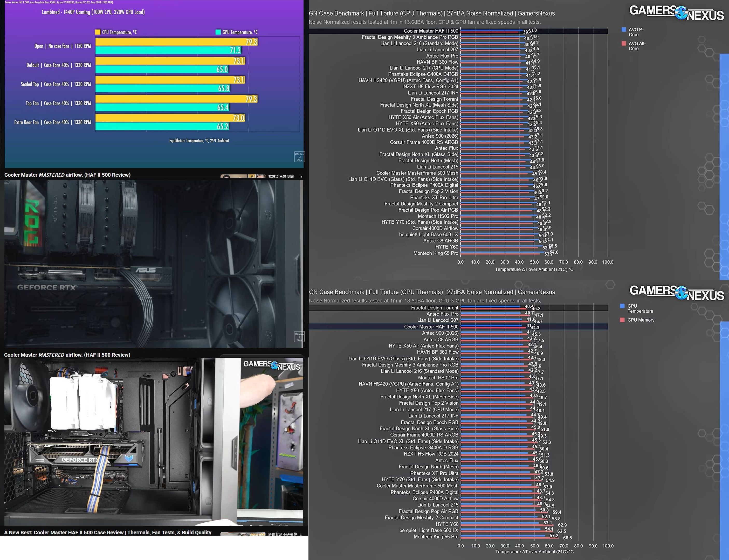
Task: Click 'Cooler Master HAF II 500' in the CPU Thermals chart
Action: click(x=431, y=31)
